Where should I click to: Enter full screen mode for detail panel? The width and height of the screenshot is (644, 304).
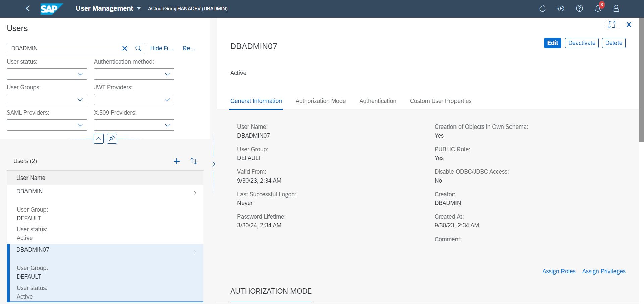click(x=612, y=24)
